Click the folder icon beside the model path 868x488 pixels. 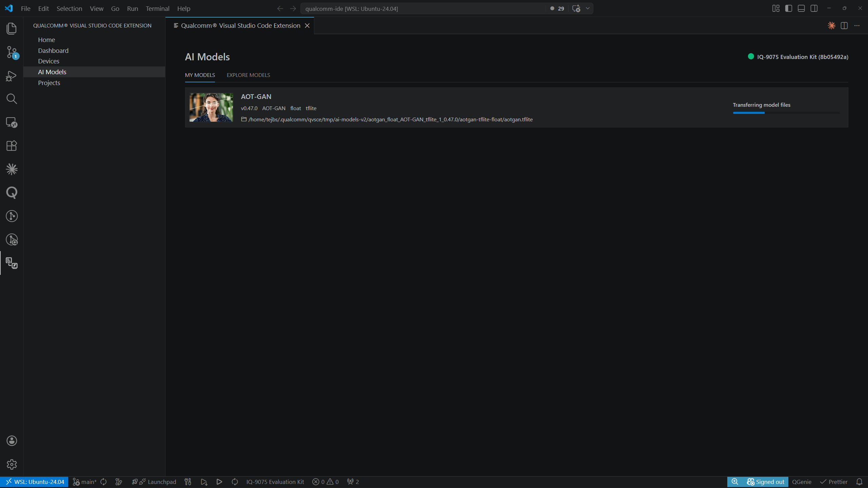click(244, 119)
